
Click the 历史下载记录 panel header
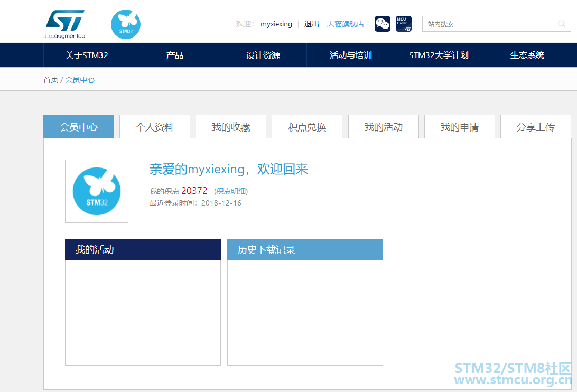tap(305, 249)
